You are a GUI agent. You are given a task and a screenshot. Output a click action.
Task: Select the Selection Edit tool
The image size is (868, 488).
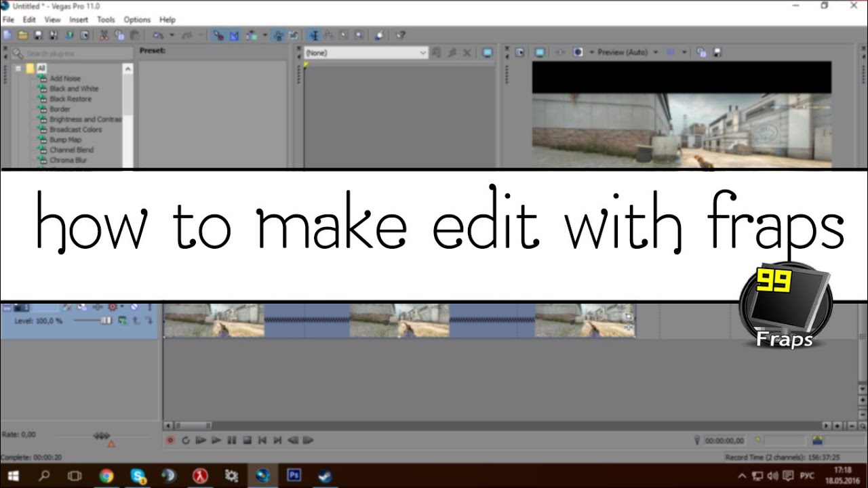tap(343, 35)
